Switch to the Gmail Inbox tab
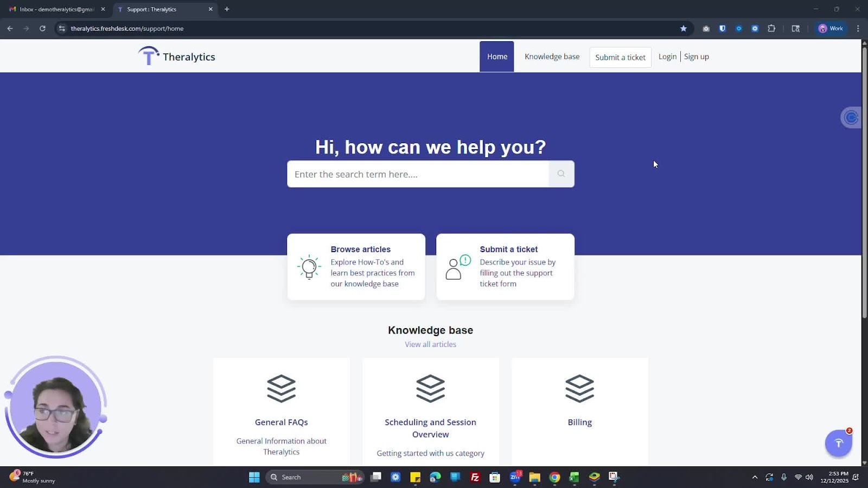The image size is (868, 488). point(56,9)
